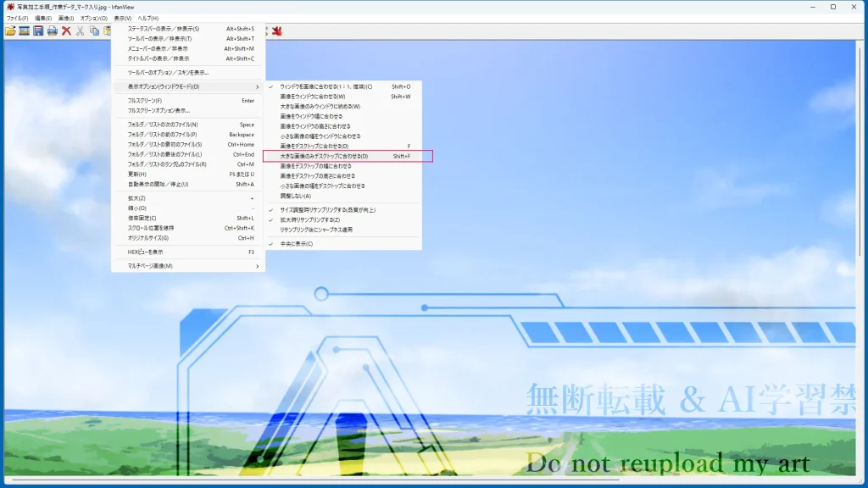Open the オプション(O) menu
This screenshot has height=488, width=868.
[x=93, y=19]
